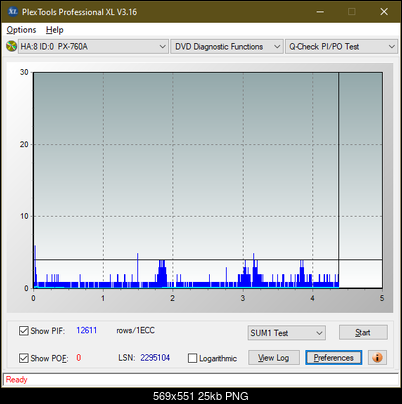The height and width of the screenshot is (404, 402).
Task: Open the SUM1 Test dropdown
Action: (287, 333)
